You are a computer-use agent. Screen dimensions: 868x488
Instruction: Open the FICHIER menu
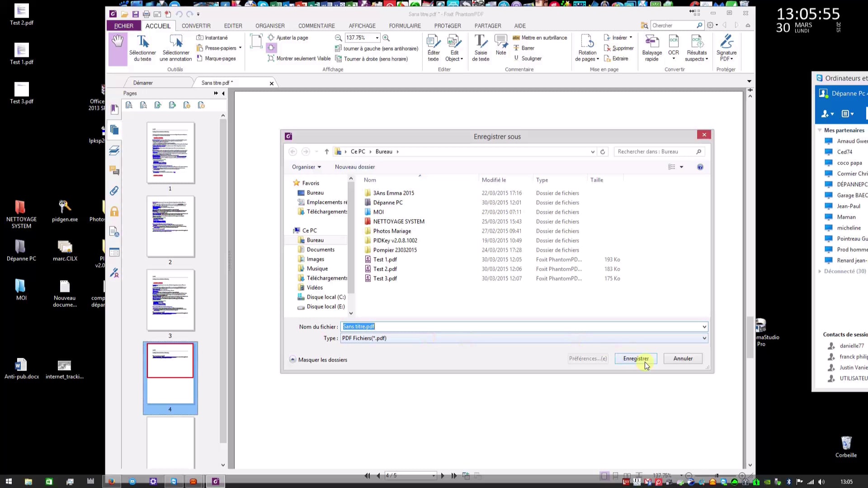[x=123, y=26]
